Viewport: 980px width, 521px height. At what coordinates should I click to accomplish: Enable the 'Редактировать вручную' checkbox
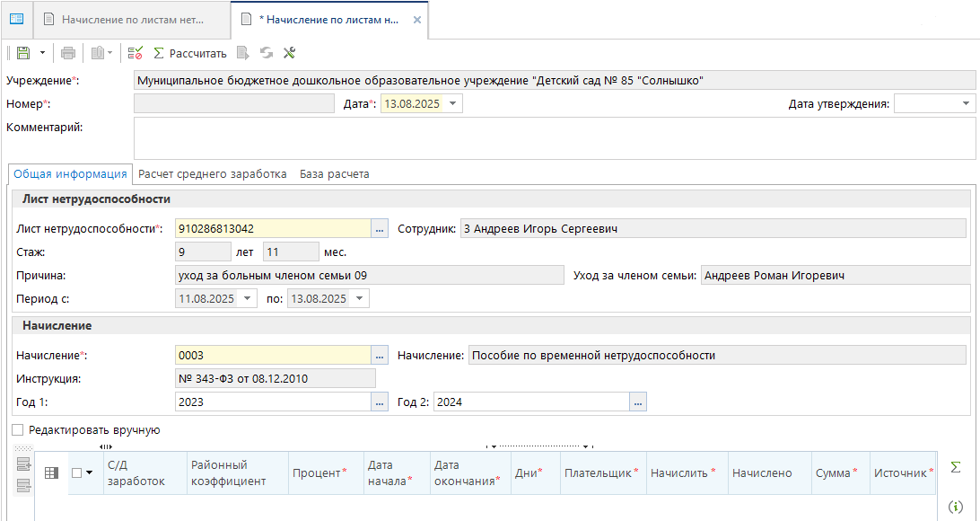point(18,430)
